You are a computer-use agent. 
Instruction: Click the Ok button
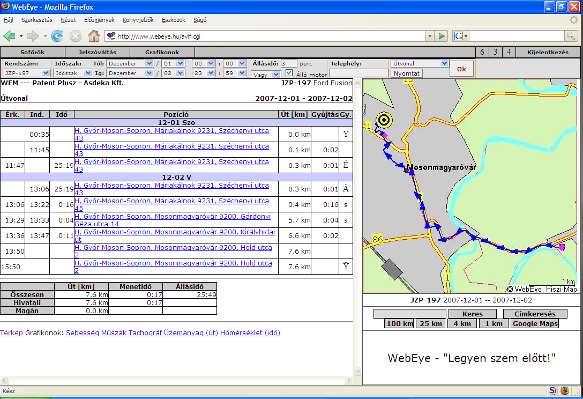click(x=461, y=69)
